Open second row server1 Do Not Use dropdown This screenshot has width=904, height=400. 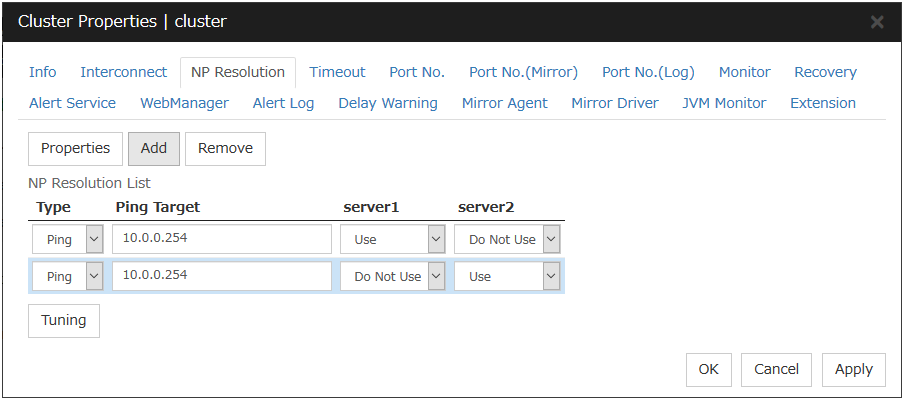(x=392, y=277)
